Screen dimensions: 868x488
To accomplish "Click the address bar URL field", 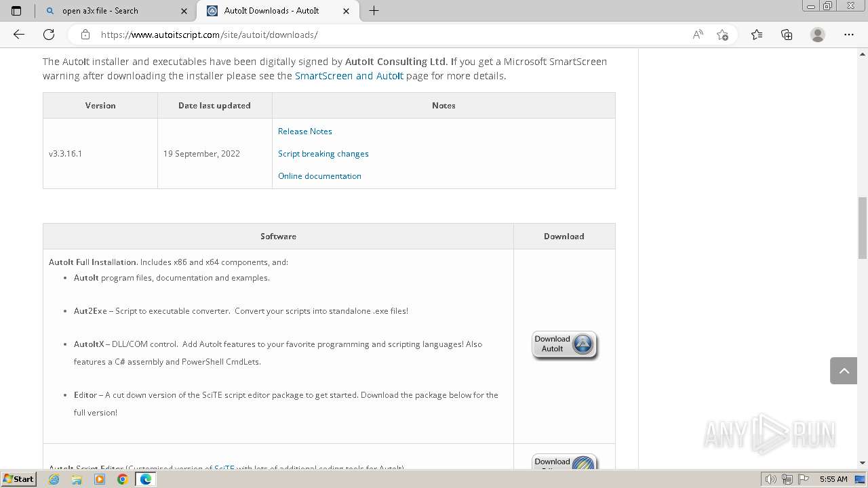I will [x=380, y=35].
